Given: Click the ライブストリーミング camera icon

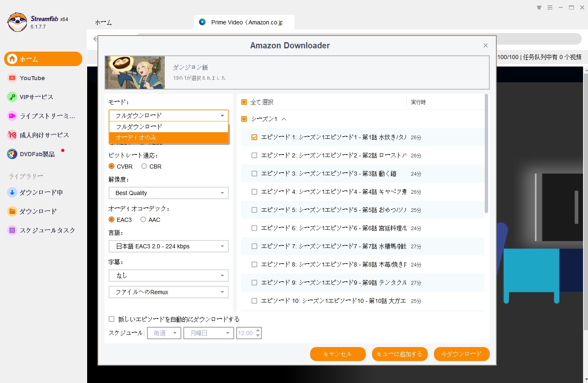Looking at the screenshot, I should coord(12,116).
